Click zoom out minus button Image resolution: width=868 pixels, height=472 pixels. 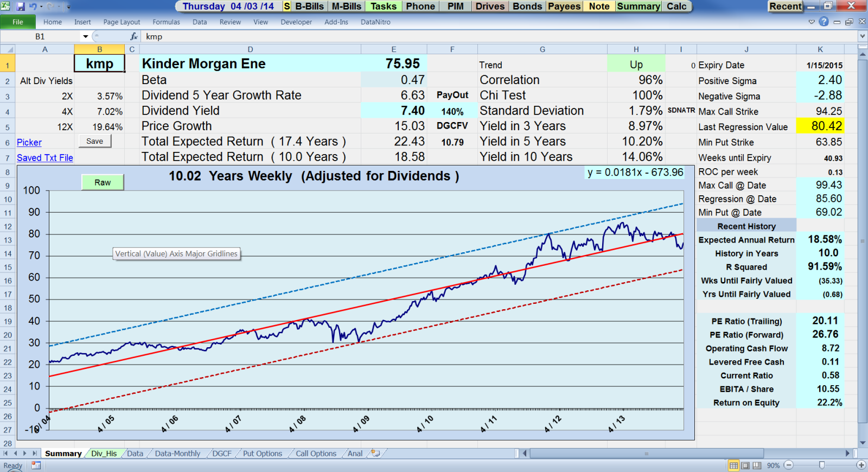tap(789, 465)
